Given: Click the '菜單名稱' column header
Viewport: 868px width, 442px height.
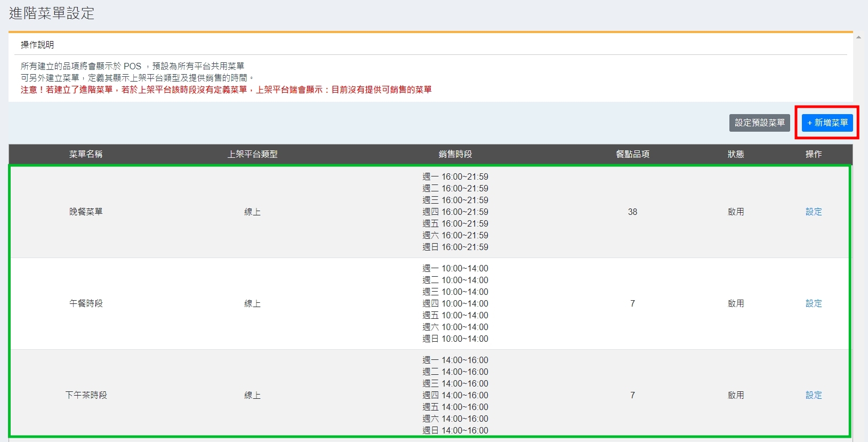Looking at the screenshot, I should [86, 154].
